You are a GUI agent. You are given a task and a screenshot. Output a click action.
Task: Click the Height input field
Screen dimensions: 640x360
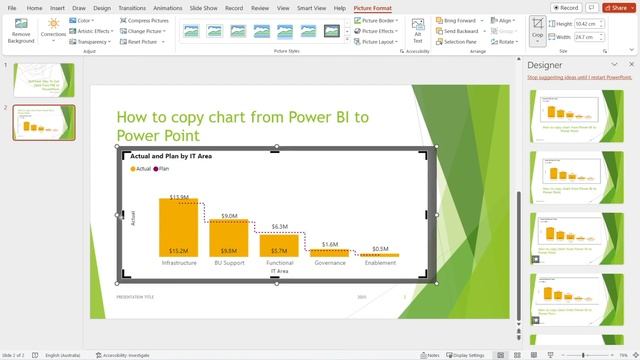click(586, 24)
